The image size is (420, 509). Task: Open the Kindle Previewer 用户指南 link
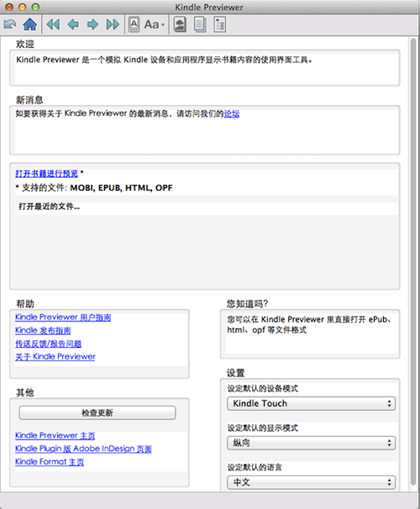pos(63,317)
